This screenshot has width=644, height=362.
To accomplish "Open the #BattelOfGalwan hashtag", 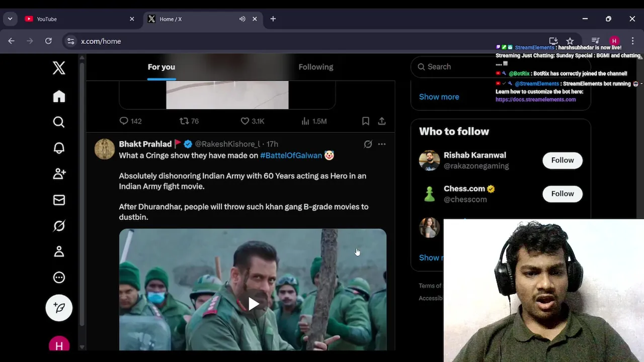I will 291,155.
